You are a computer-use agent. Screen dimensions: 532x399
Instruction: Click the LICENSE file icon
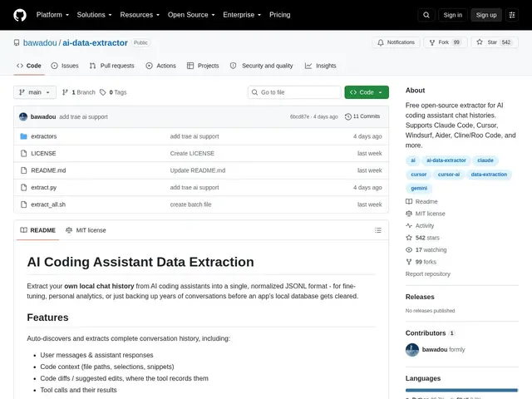[23, 153]
